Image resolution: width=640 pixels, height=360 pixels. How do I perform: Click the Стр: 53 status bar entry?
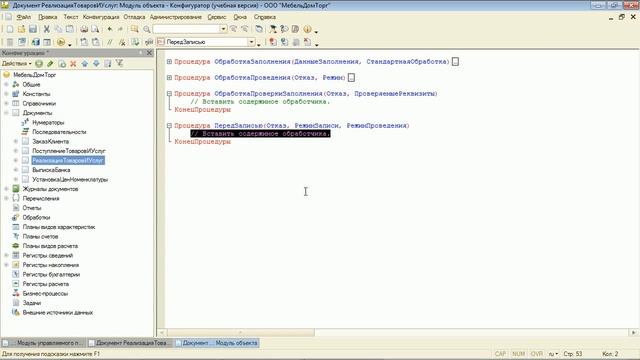[573, 354]
